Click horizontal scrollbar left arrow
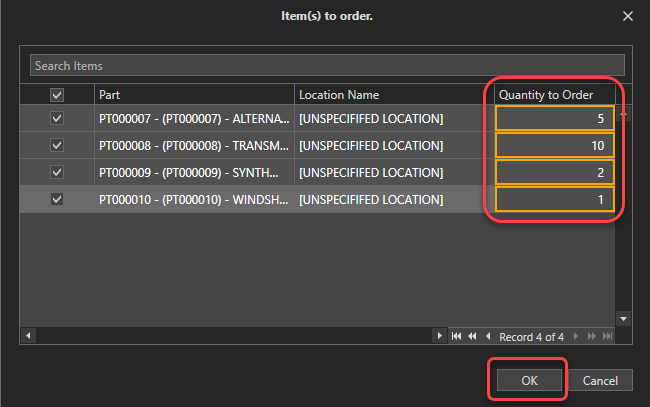The width and height of the screenshot is (650, 407). point(27,336)
